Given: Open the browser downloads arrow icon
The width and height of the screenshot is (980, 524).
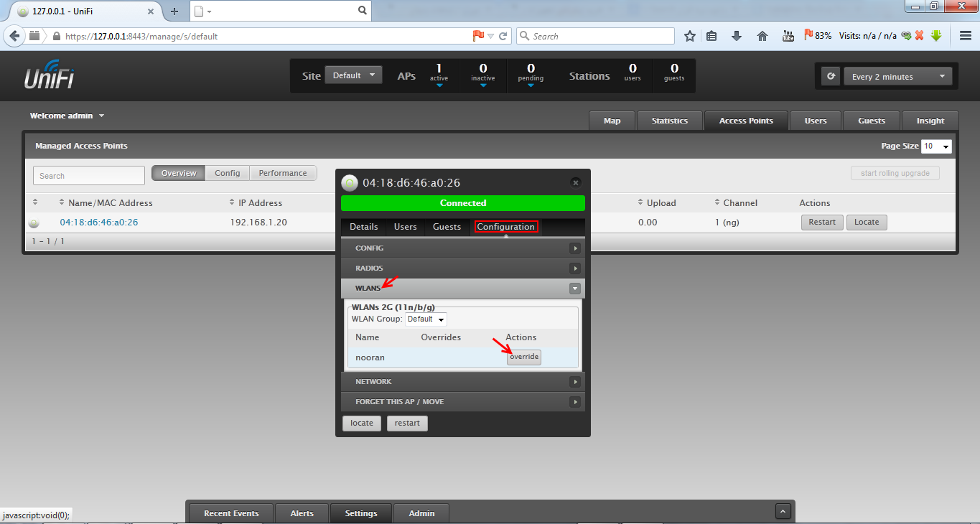Looking at the screenshot, I should coord(737,36).
